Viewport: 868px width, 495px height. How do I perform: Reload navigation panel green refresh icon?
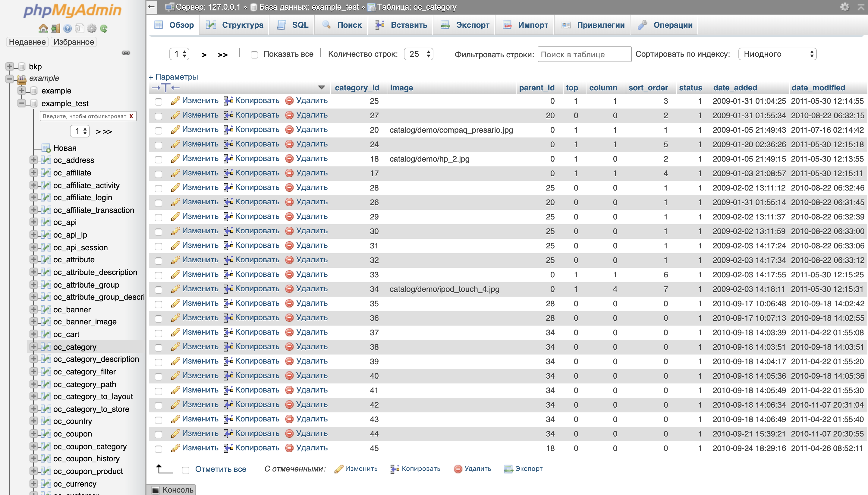point(104,29)
